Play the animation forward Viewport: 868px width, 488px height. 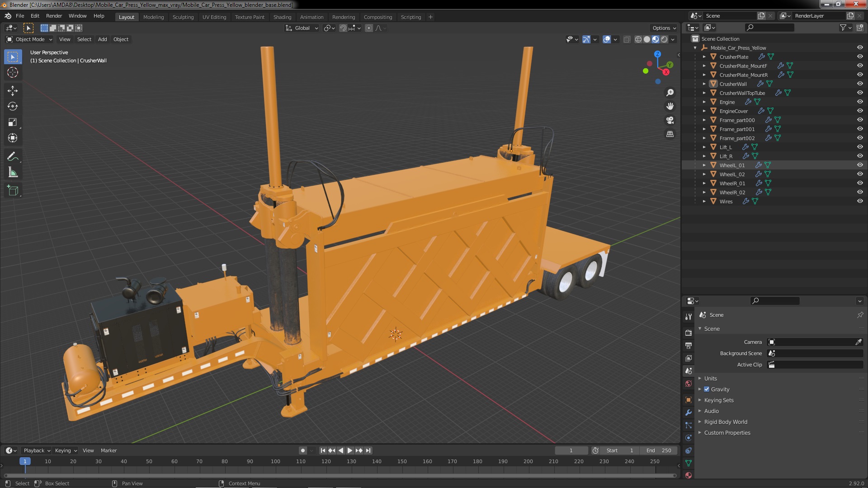coord(350,450)
